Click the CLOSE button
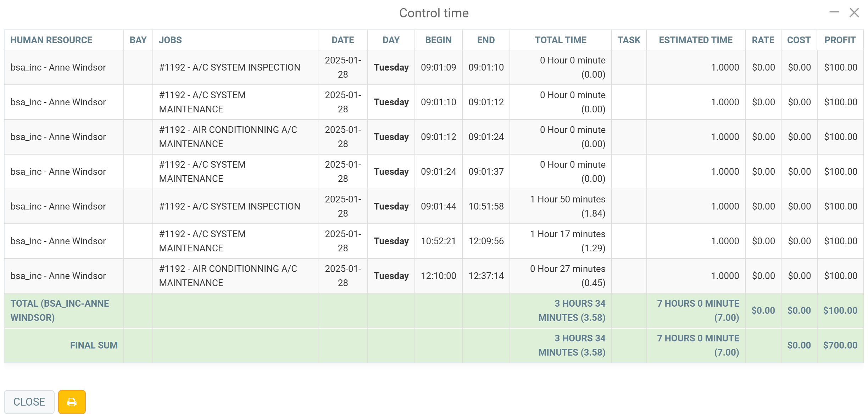The height and width of the screenshot is (418, 868). (x=29, y=402)
